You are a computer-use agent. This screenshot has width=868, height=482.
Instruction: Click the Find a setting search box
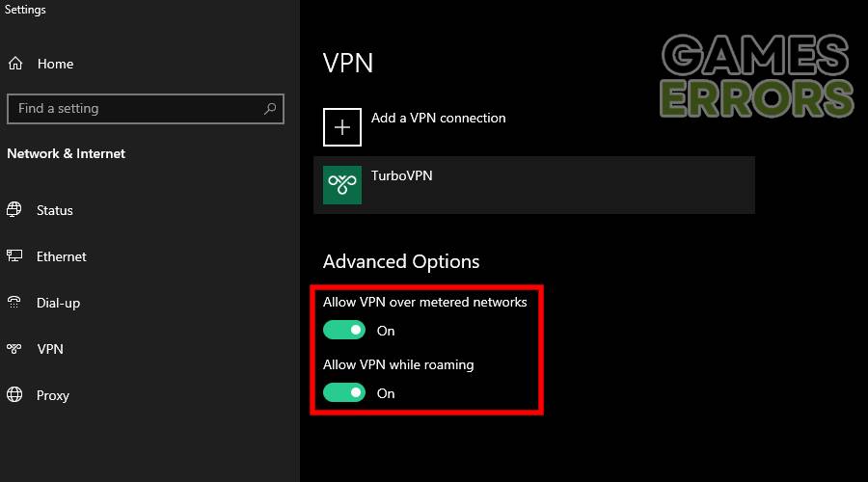pos(135,109)
